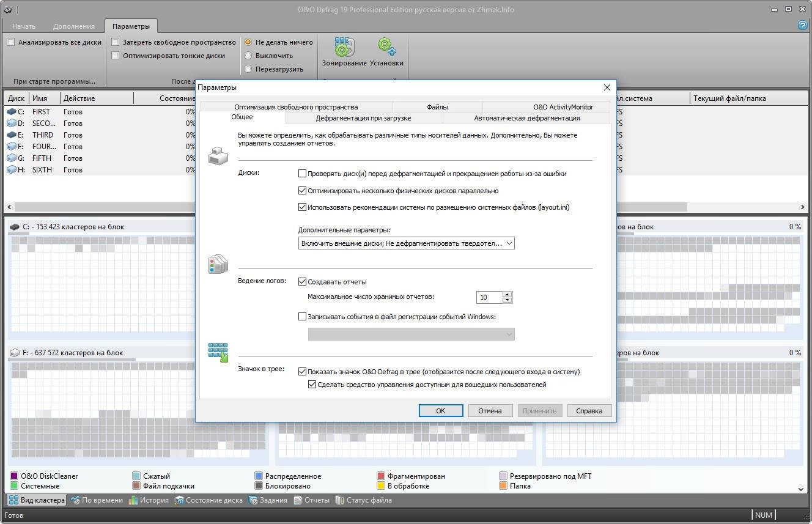Click the application icon in the title bar
Image resolution: width=812 pixels, height=524 pixels.
8,9
